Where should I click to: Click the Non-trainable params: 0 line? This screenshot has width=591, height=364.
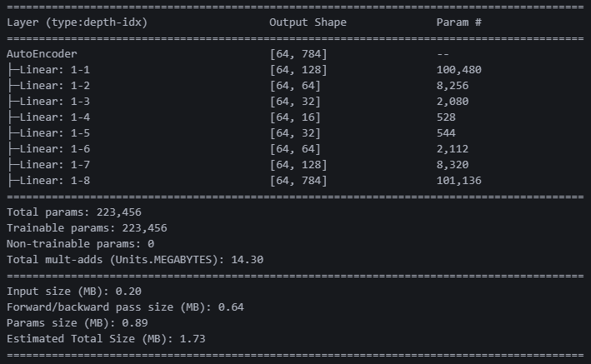point(80,244)
